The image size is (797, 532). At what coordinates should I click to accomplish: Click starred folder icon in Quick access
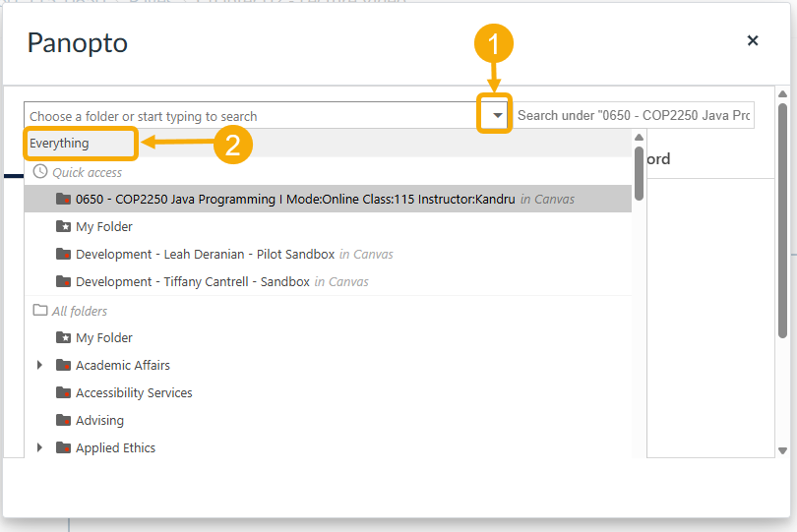[64, 226]
